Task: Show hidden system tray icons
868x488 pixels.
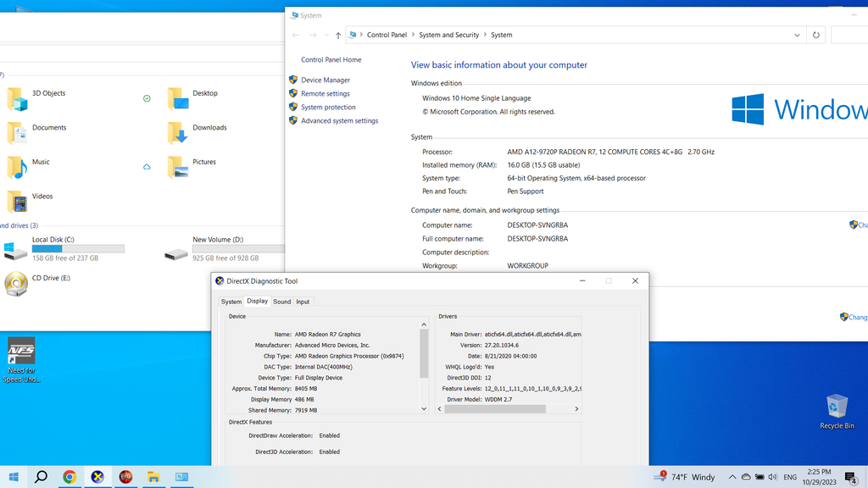Action: [732, 477]
